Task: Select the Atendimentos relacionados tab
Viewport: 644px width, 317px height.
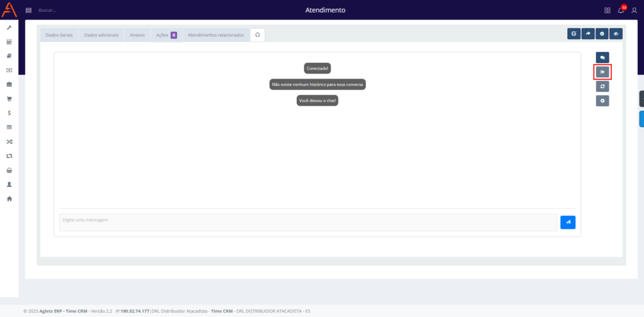Action: pos(216,35)
